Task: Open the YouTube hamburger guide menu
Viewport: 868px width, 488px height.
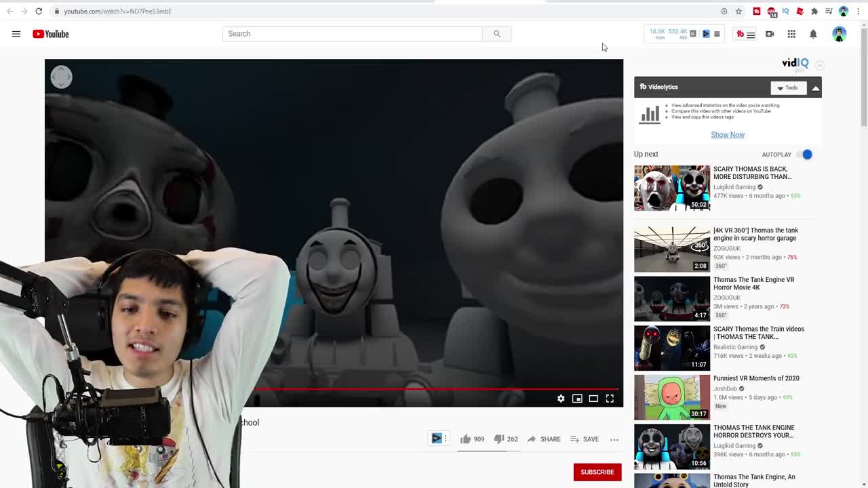Action: [x=16, y=34]
